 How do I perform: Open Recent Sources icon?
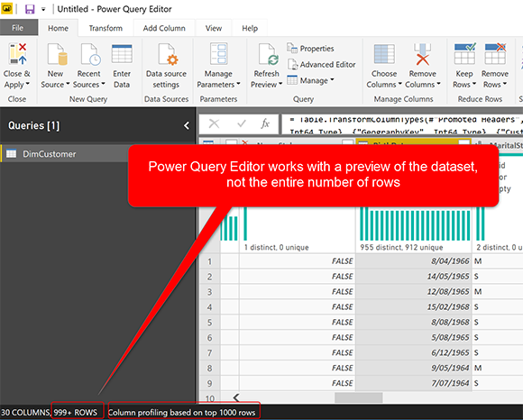[x=91, y=54]
